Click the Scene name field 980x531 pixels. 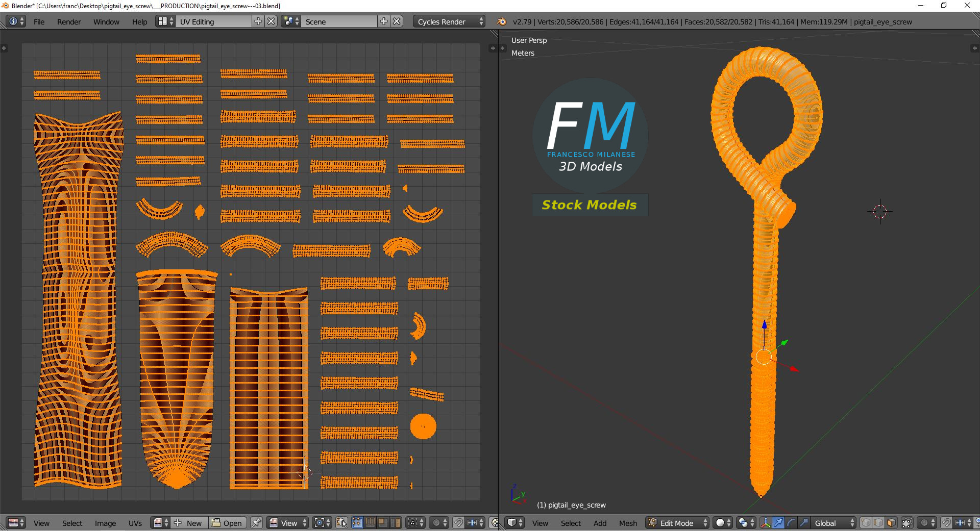[339, 21]
